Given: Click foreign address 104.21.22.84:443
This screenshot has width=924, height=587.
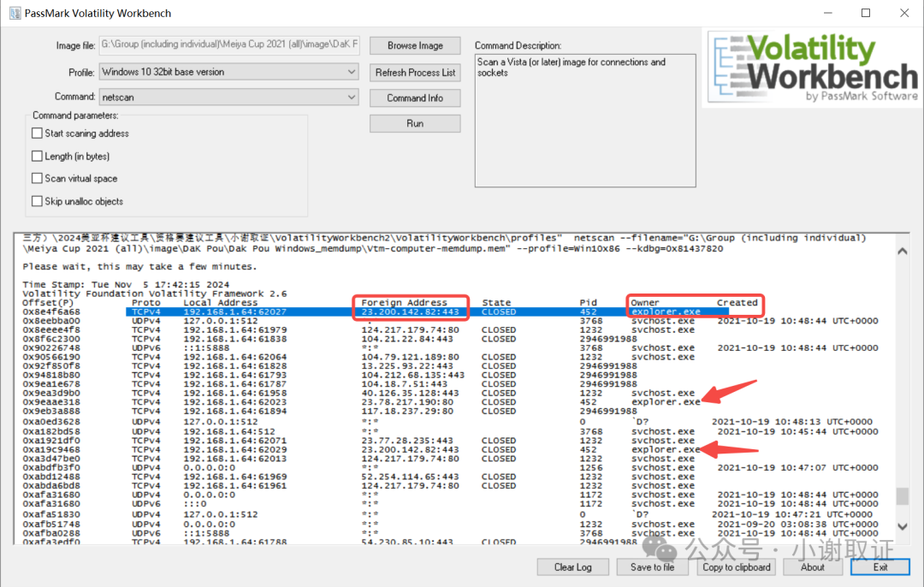Looking at the screenshot, I should point(407,339).
